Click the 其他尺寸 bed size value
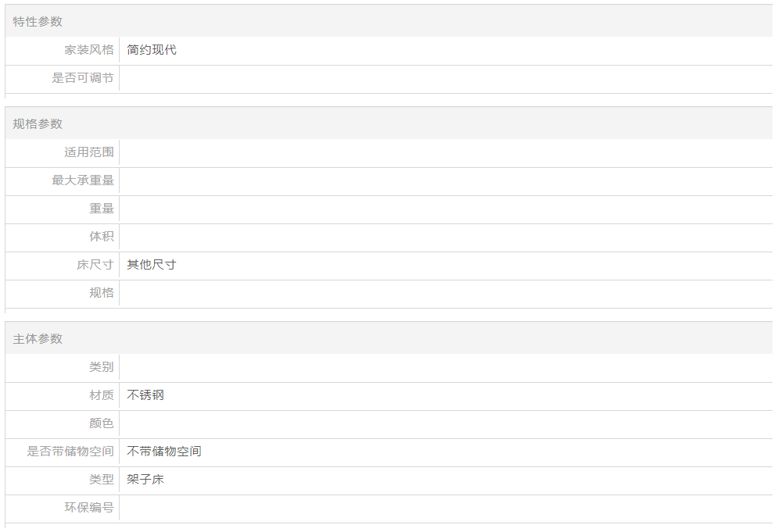Screen dimensions: 778x532 (x=152, y=264)
